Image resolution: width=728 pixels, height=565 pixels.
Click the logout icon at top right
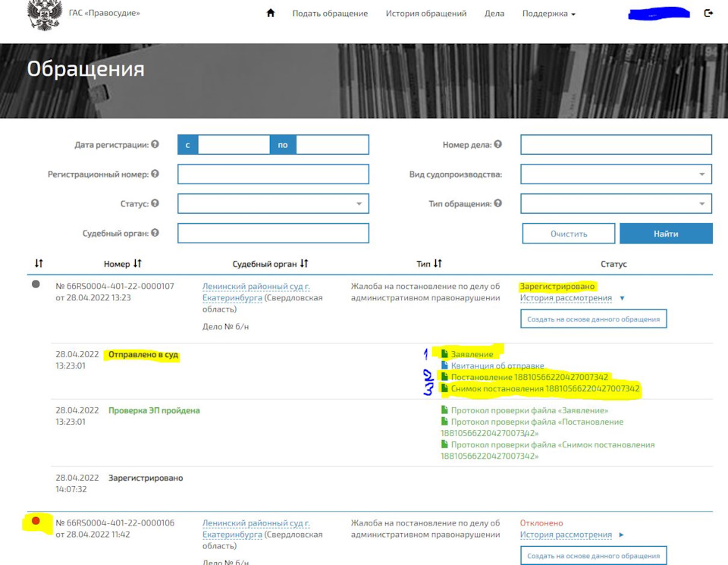coord(708,13)
